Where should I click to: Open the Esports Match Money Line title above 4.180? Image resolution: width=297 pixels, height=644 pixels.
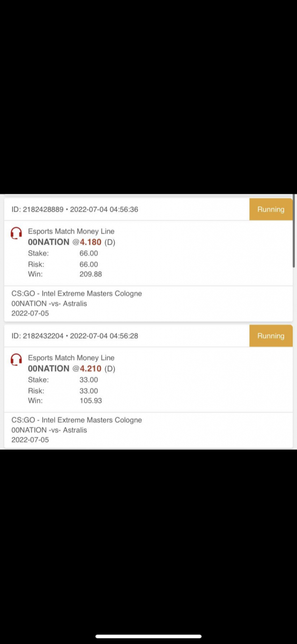[71, 231]
